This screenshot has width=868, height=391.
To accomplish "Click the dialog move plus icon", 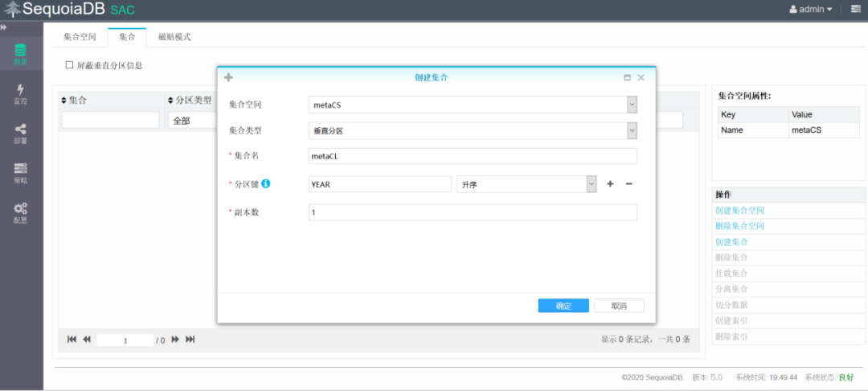I will (x=228, y=77).
